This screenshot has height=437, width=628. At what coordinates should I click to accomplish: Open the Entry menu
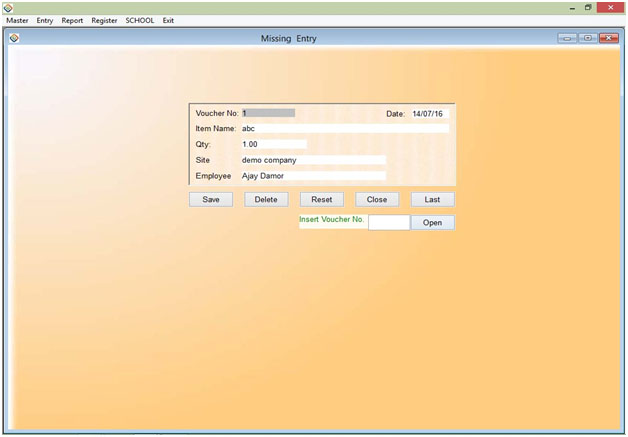coord(45,20)
